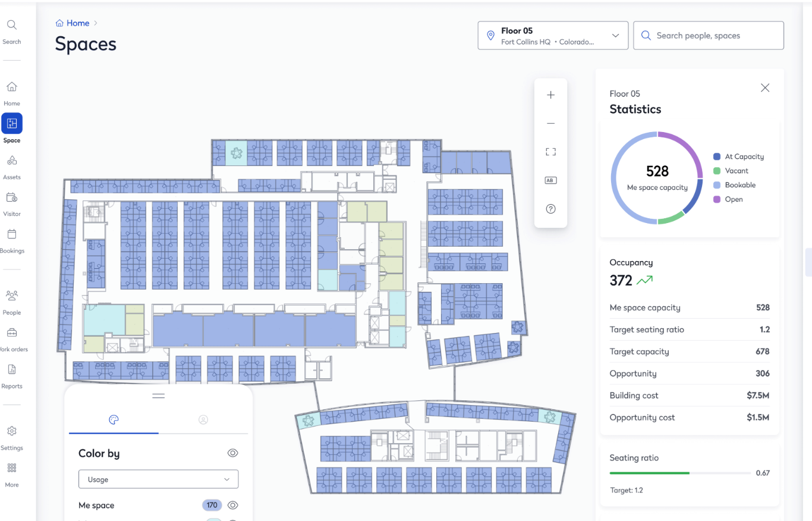Click the location pin icon in floor selector

coord(490,36)
